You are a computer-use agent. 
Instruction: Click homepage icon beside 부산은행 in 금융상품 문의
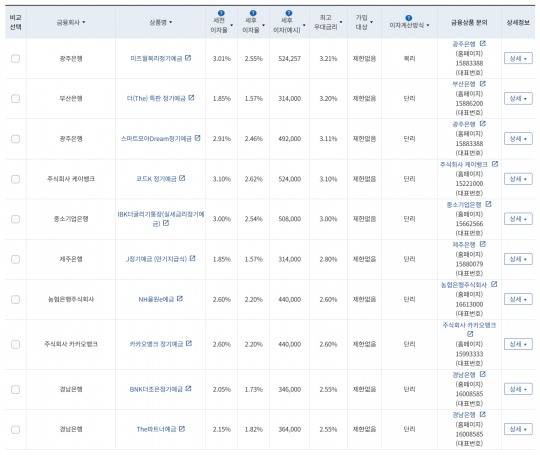coord(483,84)
